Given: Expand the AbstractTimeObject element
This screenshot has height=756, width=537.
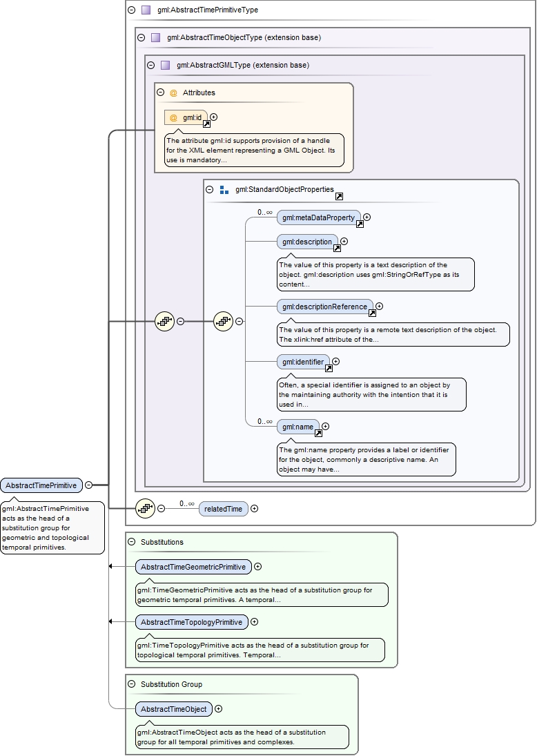Looking at the screenshot, I should point(218,709).
